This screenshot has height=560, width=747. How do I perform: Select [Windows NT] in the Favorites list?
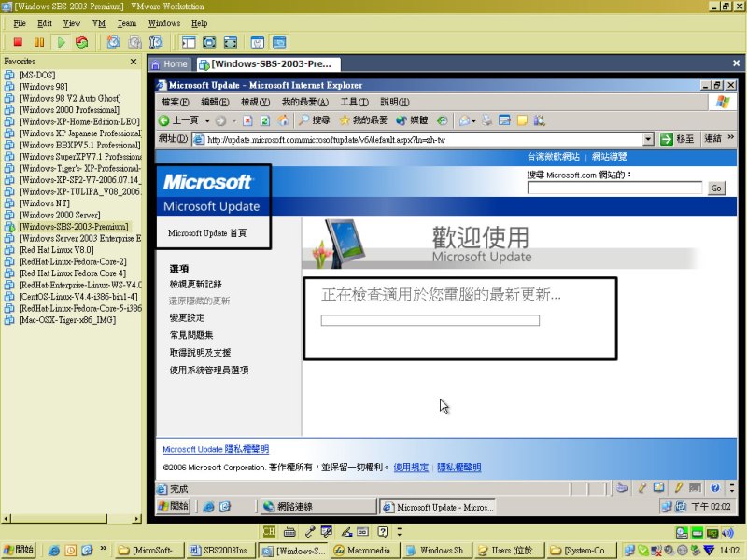tap(44, 203)
